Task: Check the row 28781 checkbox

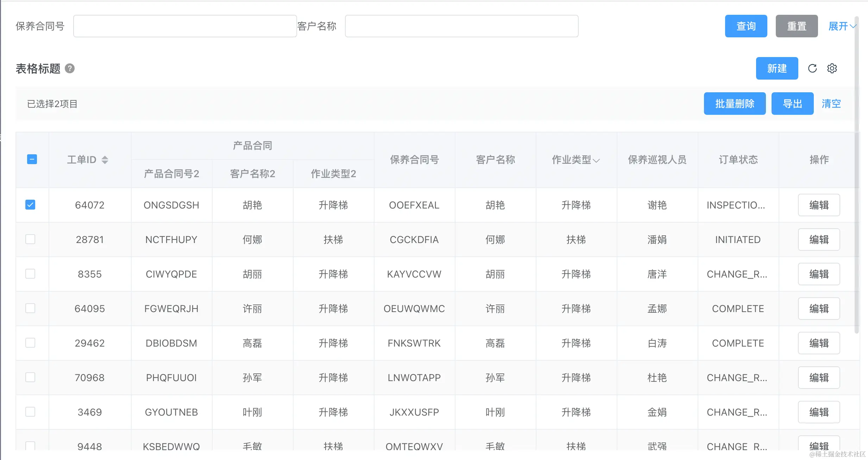Action: pos(30,239)
